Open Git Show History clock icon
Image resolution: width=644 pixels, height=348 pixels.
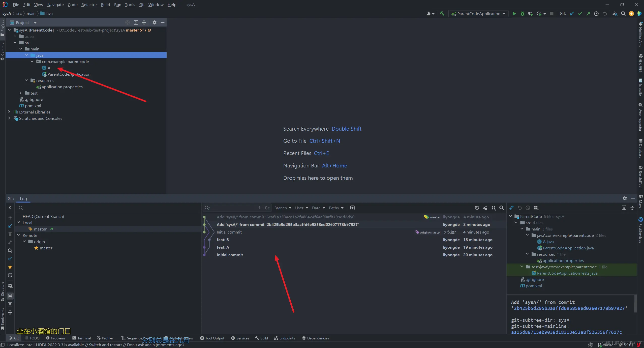tap(596, 14)
